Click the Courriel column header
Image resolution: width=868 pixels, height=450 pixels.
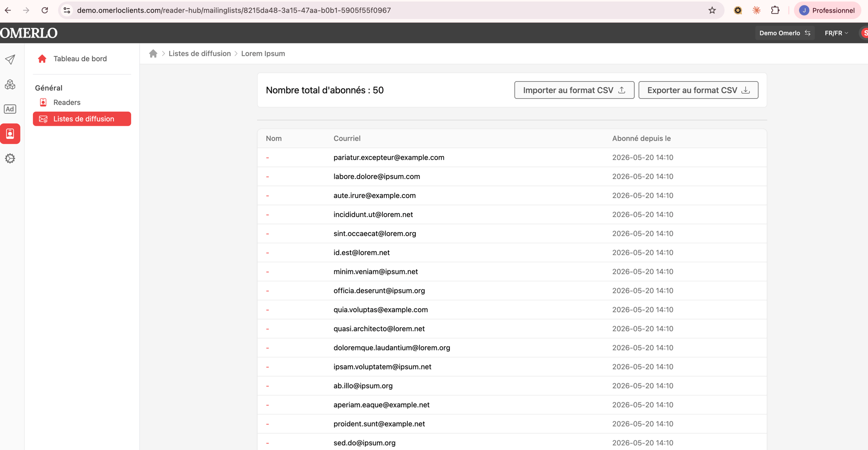[347, 138]
